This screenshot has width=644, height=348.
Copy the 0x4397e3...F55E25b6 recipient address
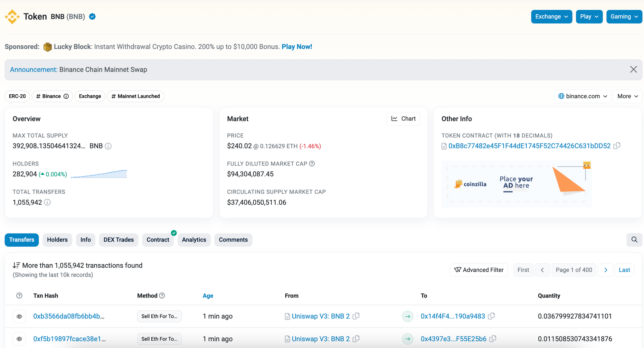[493, 339]
